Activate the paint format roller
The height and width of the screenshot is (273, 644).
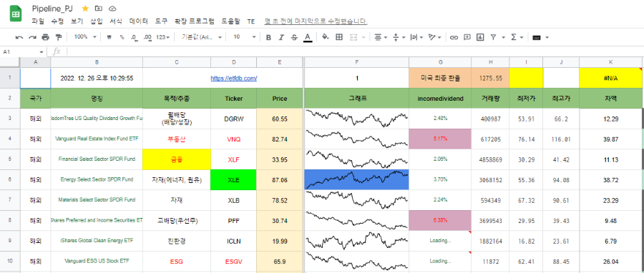pos(59,37)
